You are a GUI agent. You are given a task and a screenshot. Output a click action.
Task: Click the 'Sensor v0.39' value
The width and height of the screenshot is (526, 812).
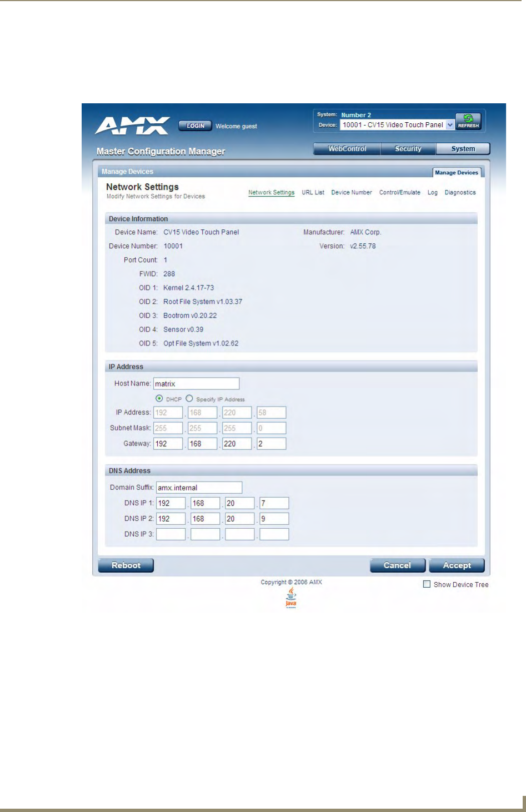(183, 329)
